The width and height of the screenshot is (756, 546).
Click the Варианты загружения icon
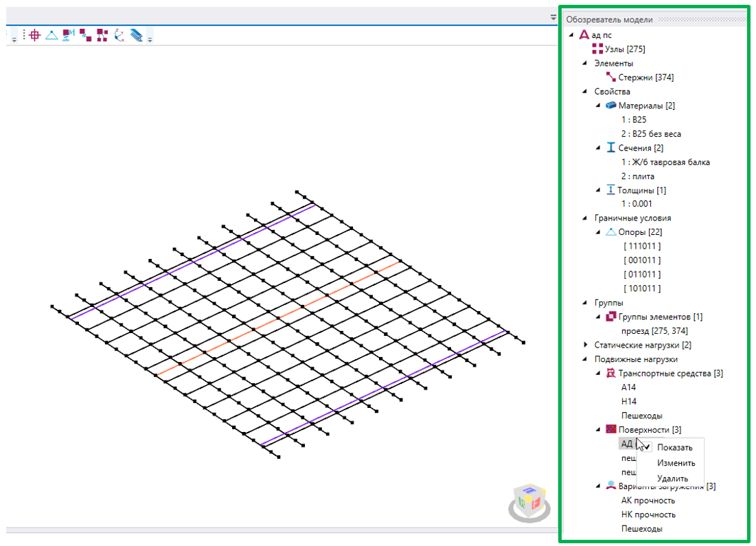[x=611, y=486]
